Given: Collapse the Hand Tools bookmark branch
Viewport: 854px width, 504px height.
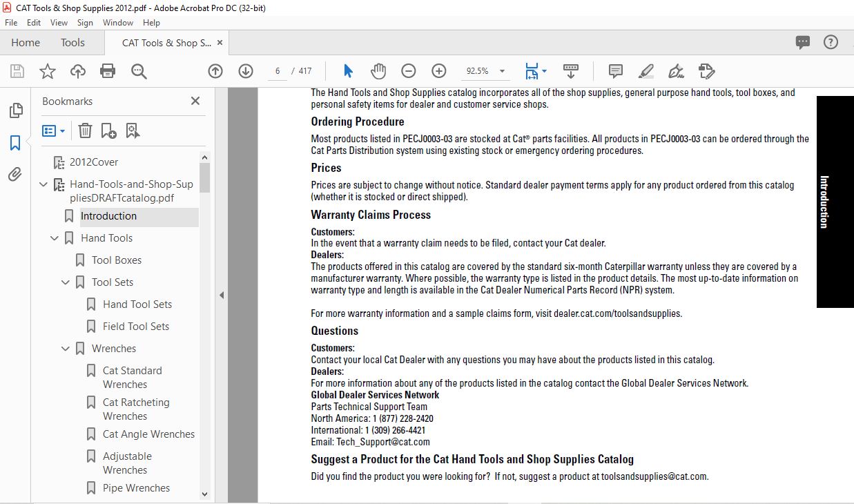Looking at the screenshot, I should click(x=55, y=238).
